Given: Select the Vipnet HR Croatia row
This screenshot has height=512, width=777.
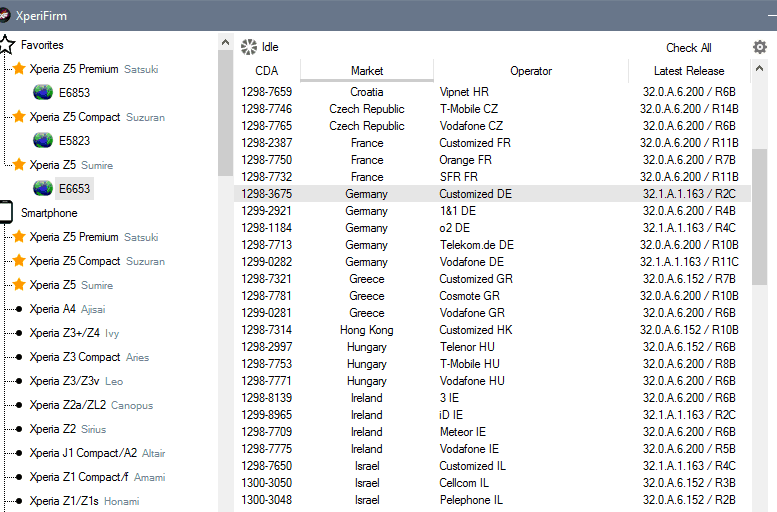Looking at the screenshot, I should point(492,92).
